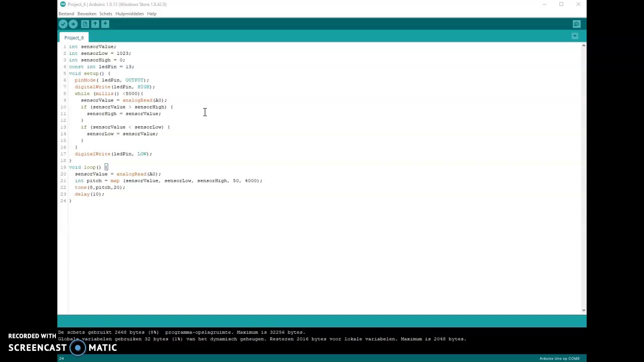The width and height of the screenshot is (644, 362).
Task: Click line 'void setup() {'
Action: pos(90,73)
